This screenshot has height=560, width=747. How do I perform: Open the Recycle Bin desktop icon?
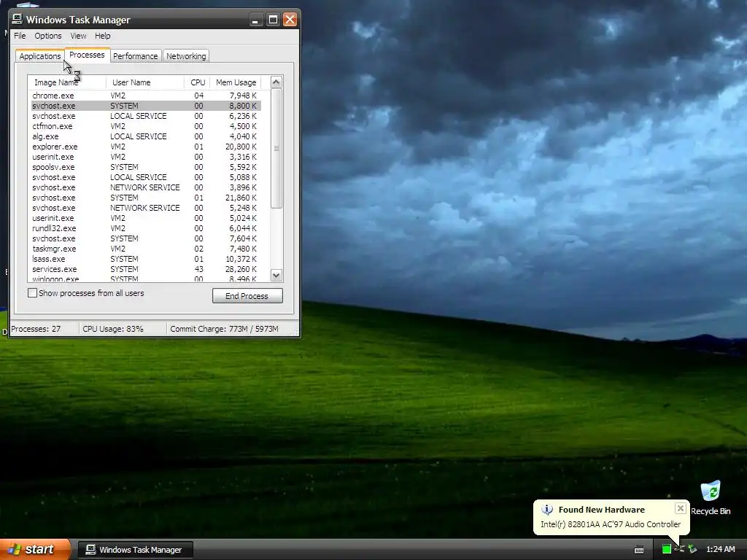coord(711,498)
